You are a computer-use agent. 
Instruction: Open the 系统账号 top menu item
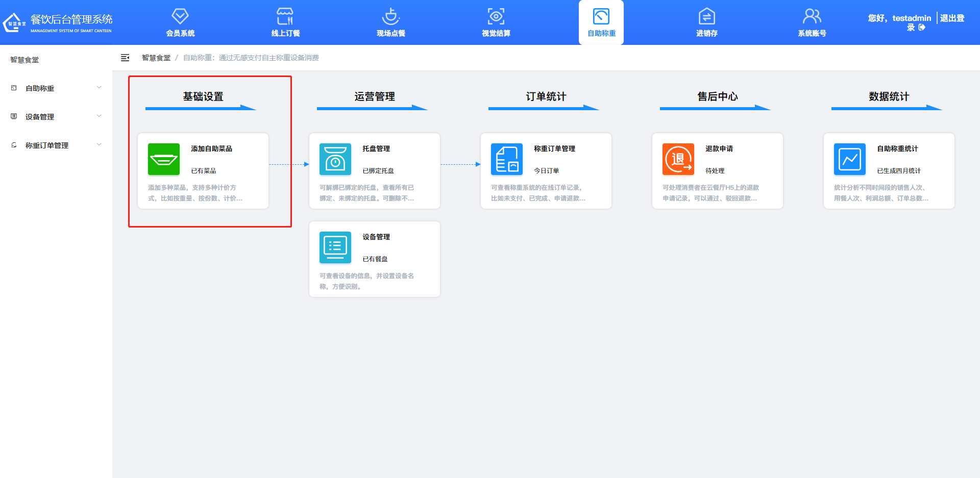coord(812,22)
